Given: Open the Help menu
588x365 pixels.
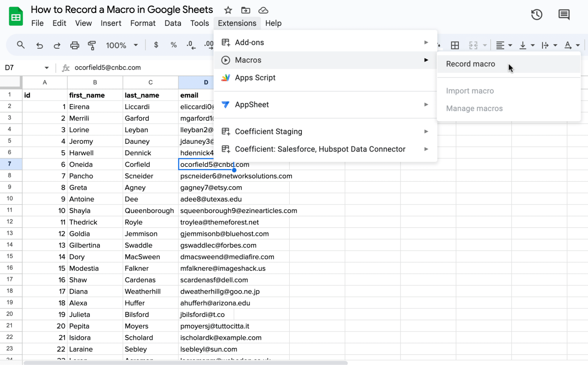Looking at the screenshot, I should 273,23.
